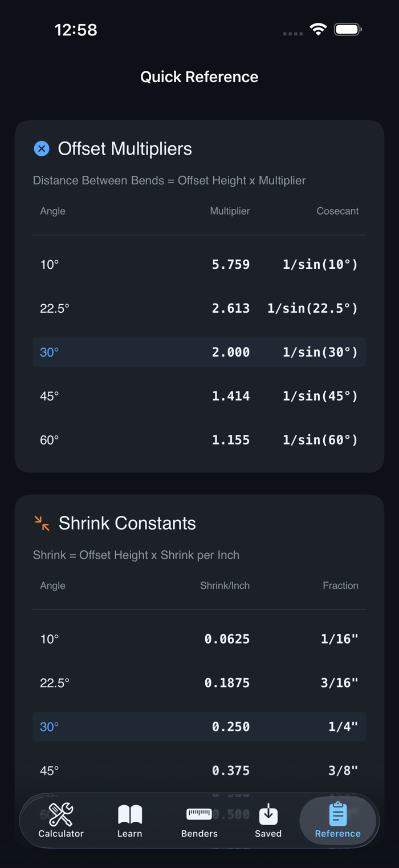Tap the 45° shrink constant row

[x=199, y=770]
